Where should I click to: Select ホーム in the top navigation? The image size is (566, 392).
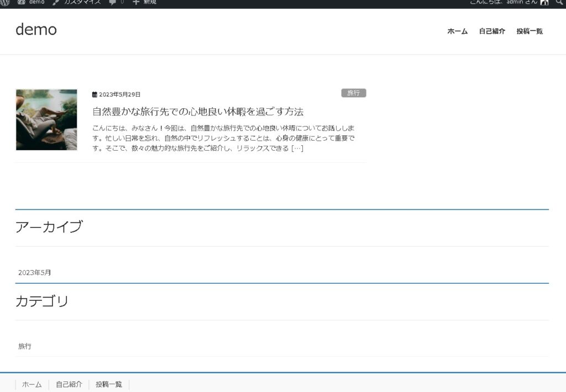457,31
